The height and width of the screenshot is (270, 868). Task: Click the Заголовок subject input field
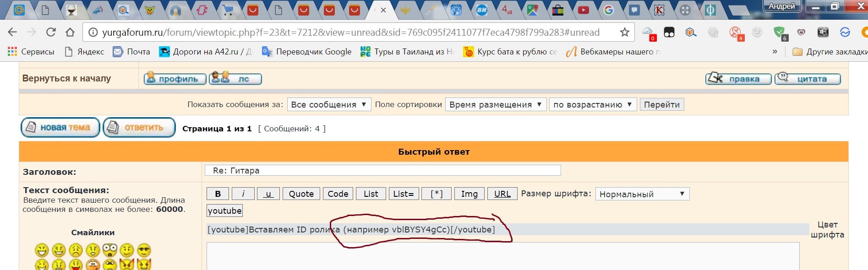pyautogui.click(x=382, y=171)
